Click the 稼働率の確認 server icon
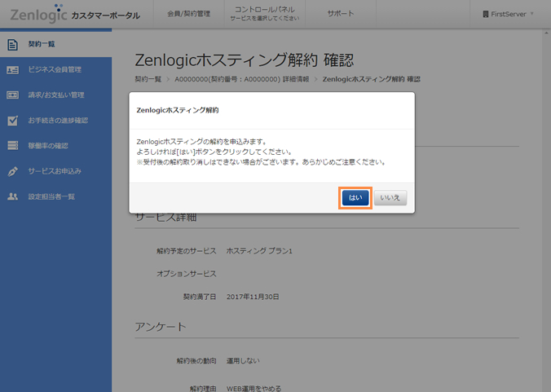Image resolution: width=551 pixels, height=392 pixels. click(12, 146)
